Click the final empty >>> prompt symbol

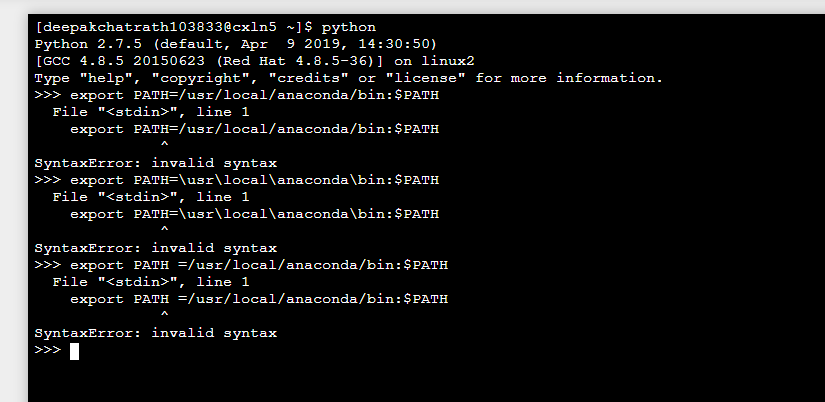[x=47, y=350]
